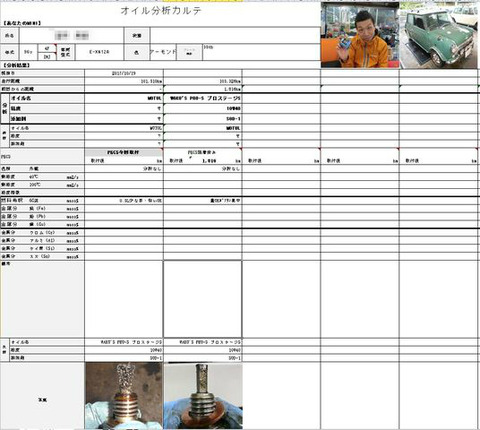The width and height of the screenshot is (480, 430).
Task: Select the 鉄 (Fe) metal row
Action: click(x=42, y=209)
